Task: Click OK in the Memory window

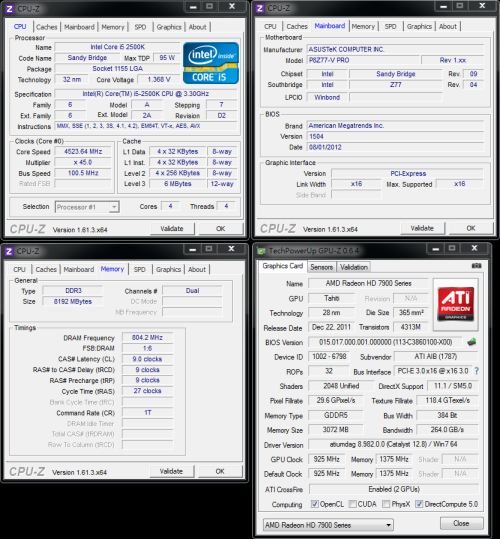Action: [220, 471]
